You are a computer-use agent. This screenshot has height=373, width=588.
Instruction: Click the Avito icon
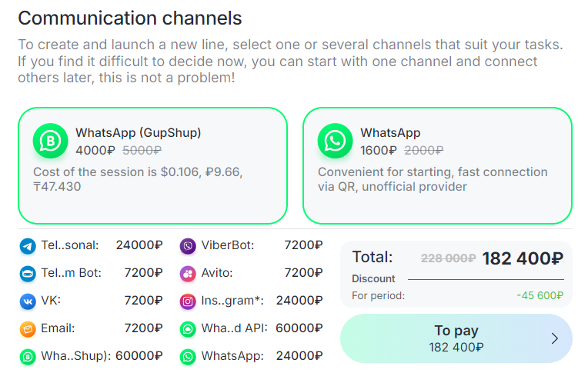point(188,274)
